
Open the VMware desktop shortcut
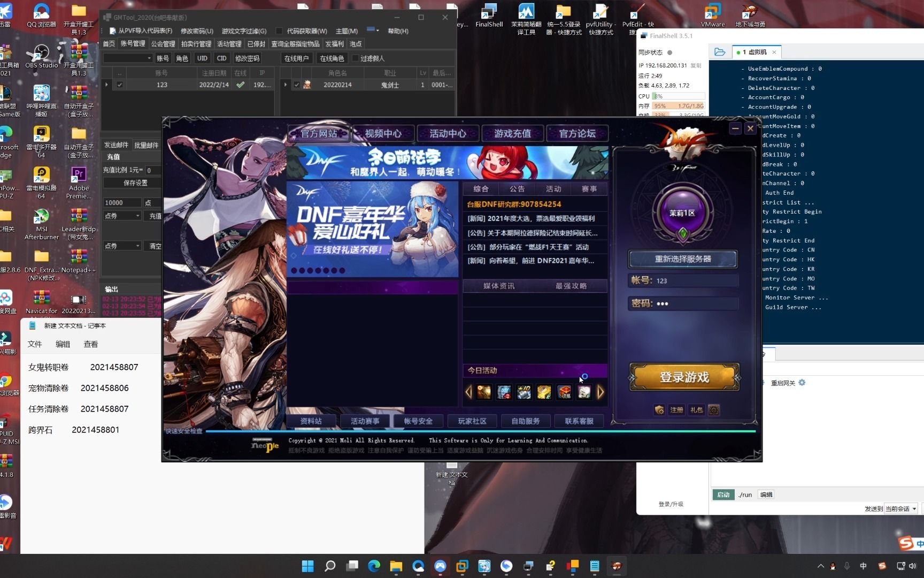[713, 15]
